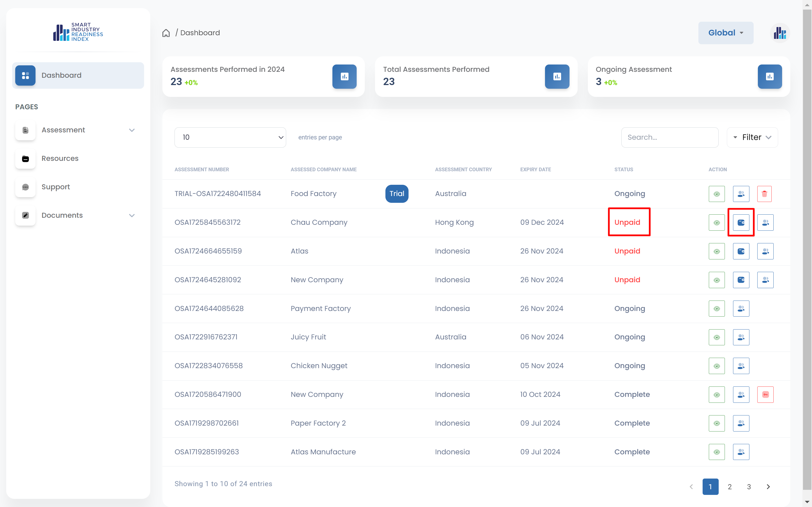Open the Global region dropdown
The width and height of the screenshot is (812, 507).
[x=726, y=33]
